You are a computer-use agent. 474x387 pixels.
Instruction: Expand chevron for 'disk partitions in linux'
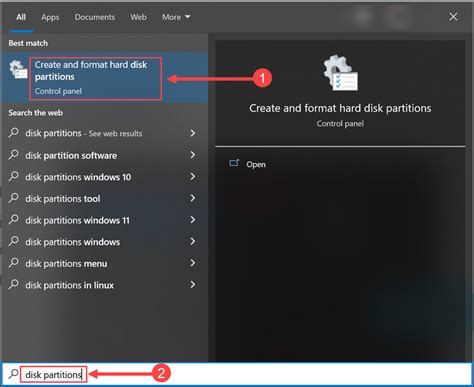[x=193, y=285]
